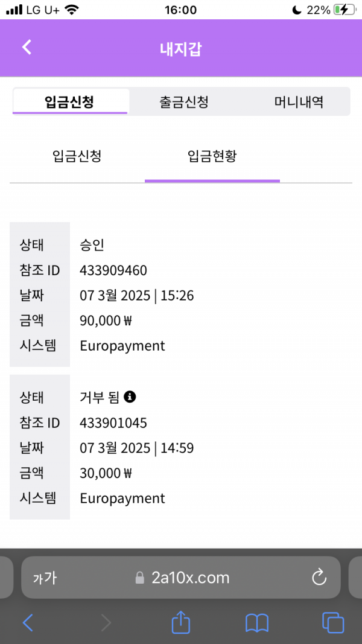This screenshot has height=644, width=362.
Task: Tap the back arrow in purple header
Action: (x=27, y=48)
